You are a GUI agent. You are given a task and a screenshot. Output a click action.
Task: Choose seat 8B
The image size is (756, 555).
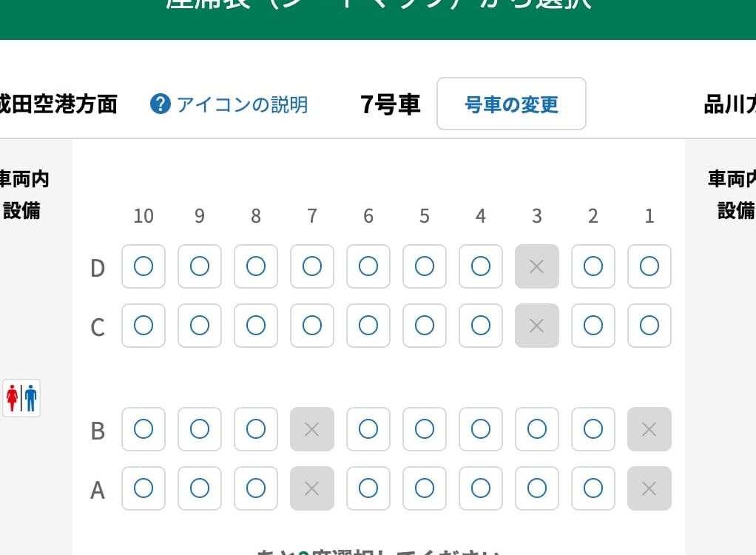[x=256, y=429]
